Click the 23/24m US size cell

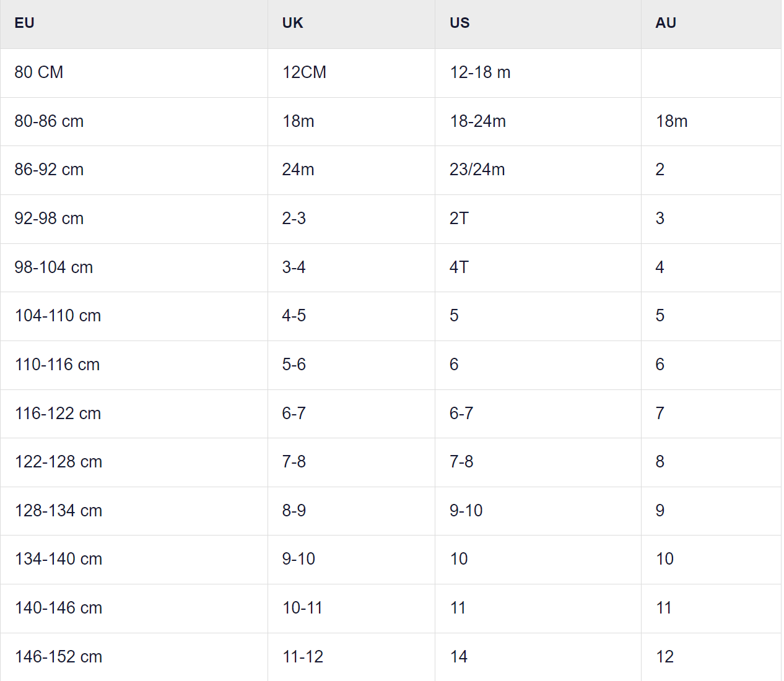(477, 170)
